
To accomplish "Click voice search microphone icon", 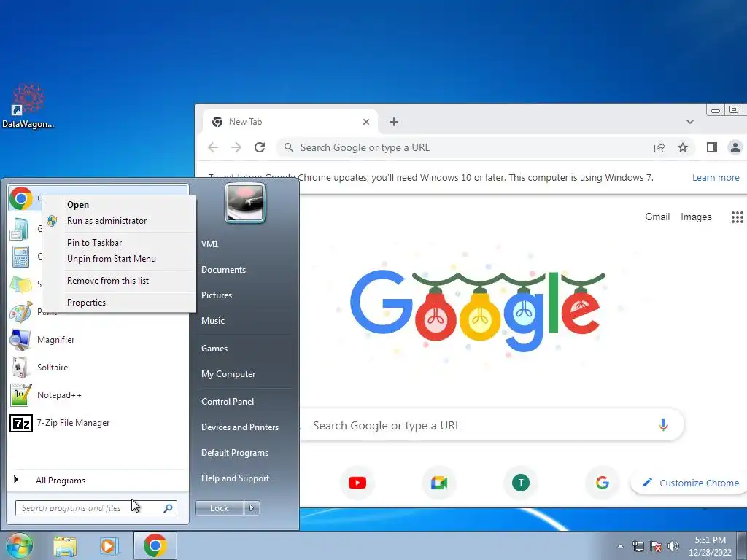I will [663, 425].
